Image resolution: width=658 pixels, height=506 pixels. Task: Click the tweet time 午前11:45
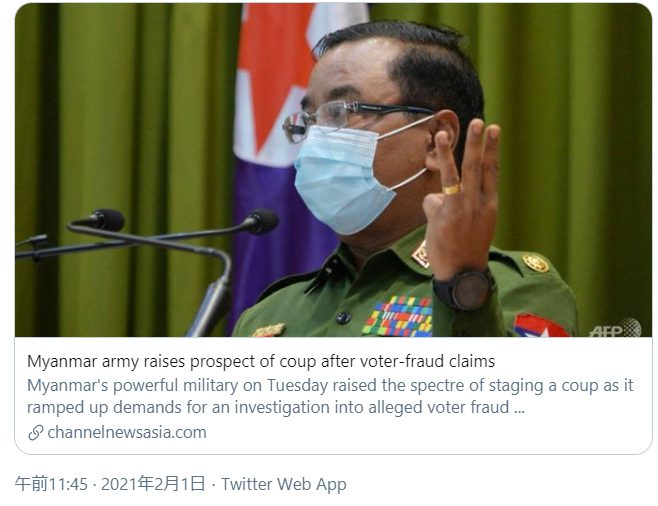pos(51,484)
